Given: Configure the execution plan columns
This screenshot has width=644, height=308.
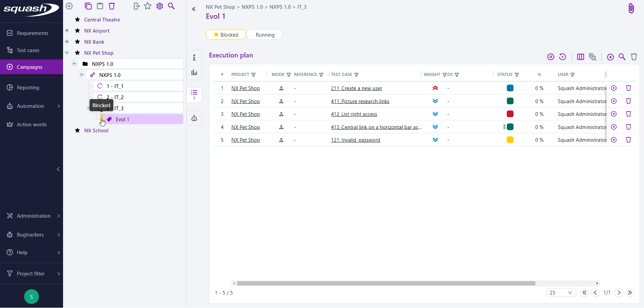Looking at the screenshot, I should (x=580, y=57).
